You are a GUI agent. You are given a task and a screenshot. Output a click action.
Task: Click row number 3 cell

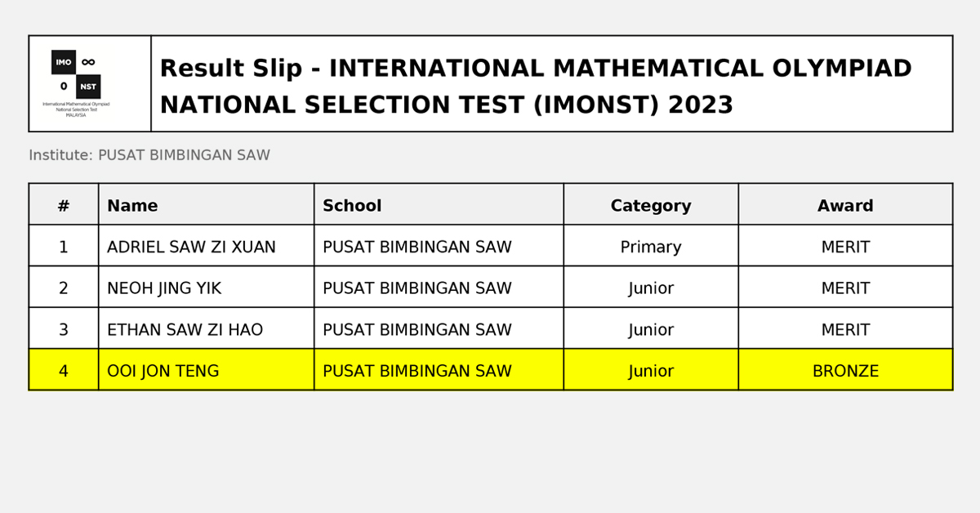(64, 329)
